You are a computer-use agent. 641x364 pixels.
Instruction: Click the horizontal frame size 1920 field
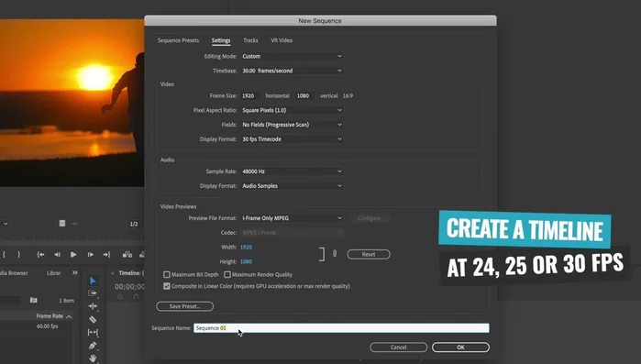pyautogui.click(x=250, y=96)
